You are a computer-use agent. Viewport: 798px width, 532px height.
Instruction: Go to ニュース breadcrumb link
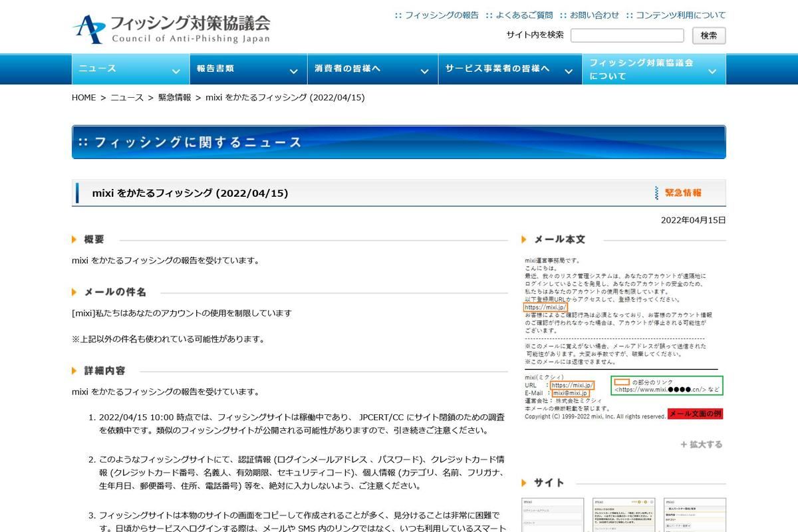coord(127,98)
